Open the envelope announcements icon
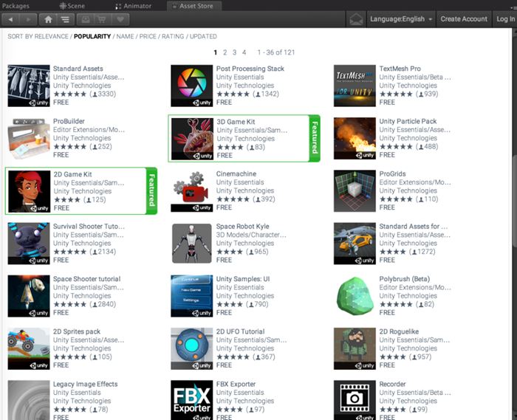This screenshot has height=420, width=517. pos(357,19)
